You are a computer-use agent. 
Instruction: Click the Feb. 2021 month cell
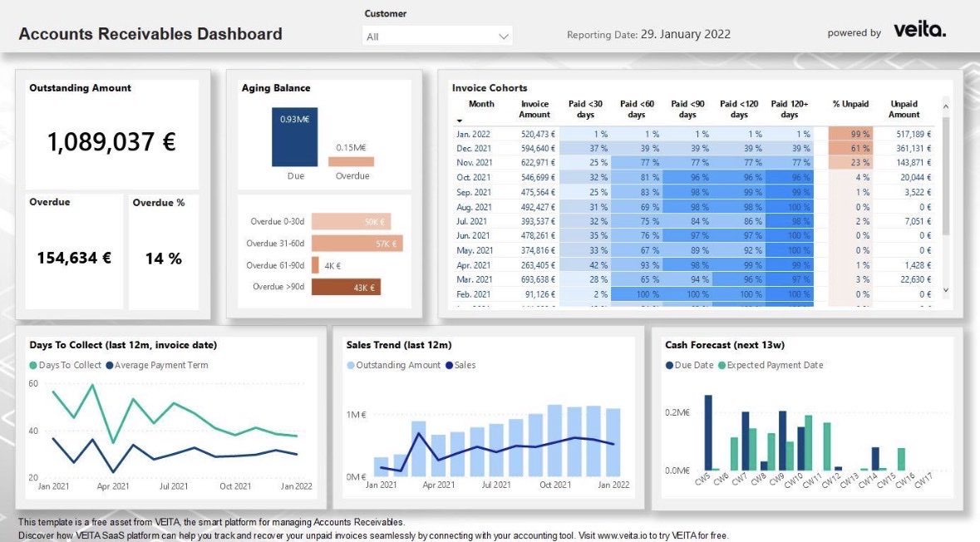point(473,293)
